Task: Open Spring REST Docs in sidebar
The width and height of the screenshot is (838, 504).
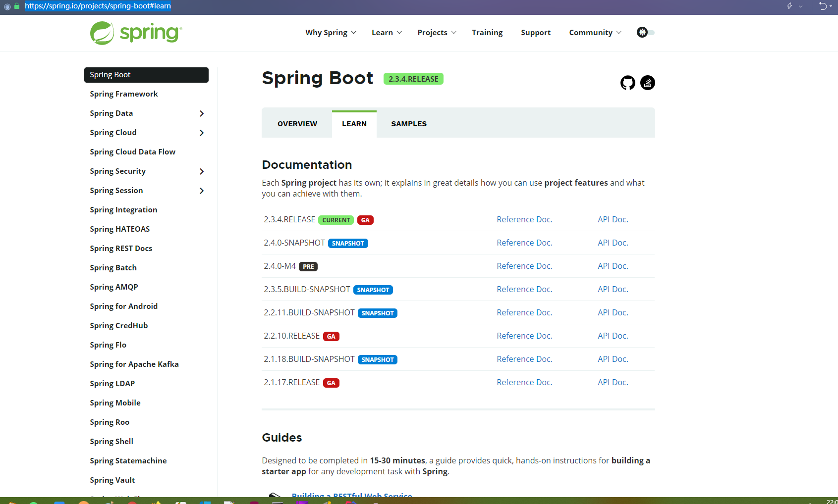Action: (x=121, y=249)
